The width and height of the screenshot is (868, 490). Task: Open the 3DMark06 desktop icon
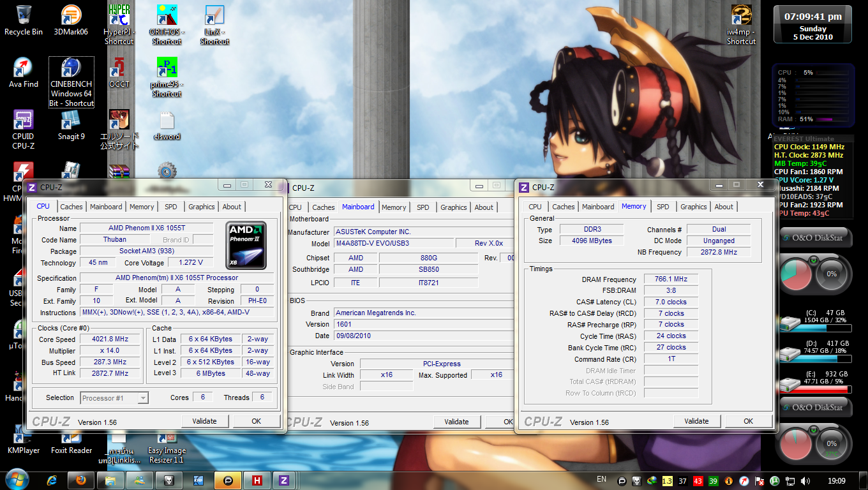click(x=71, y=15)
